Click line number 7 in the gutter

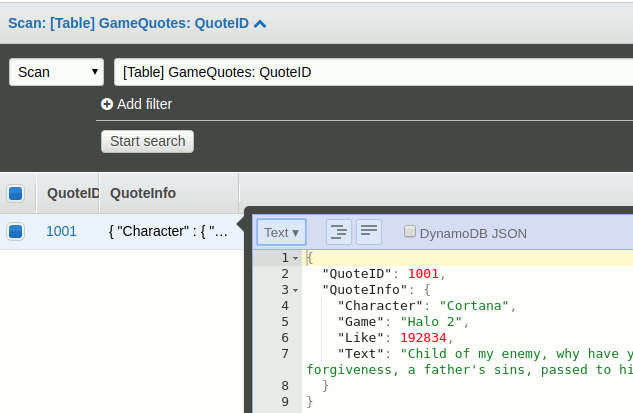coord(285,354)
